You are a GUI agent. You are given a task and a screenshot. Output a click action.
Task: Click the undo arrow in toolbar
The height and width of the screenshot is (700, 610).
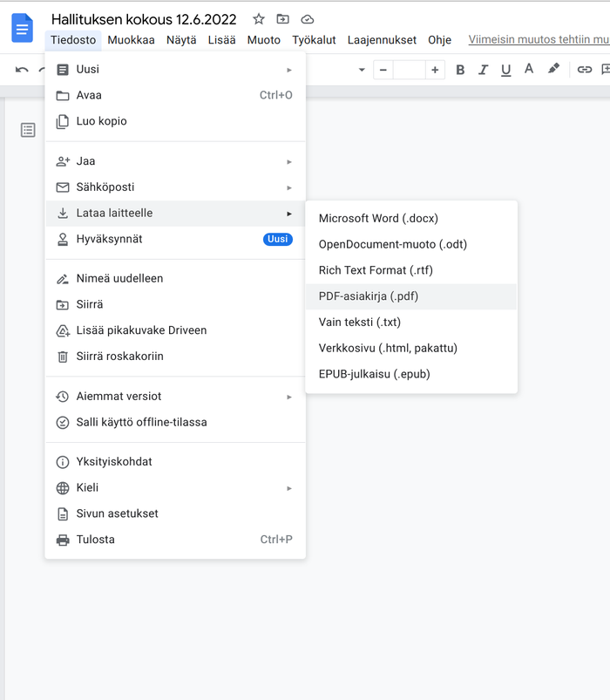click(x=22, y=70)
